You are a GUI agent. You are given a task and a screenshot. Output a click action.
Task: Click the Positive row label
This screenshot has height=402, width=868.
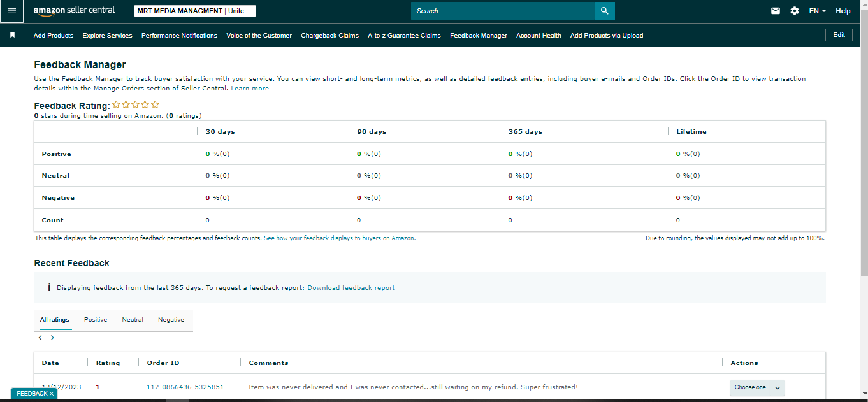click(x=56, y=154)
